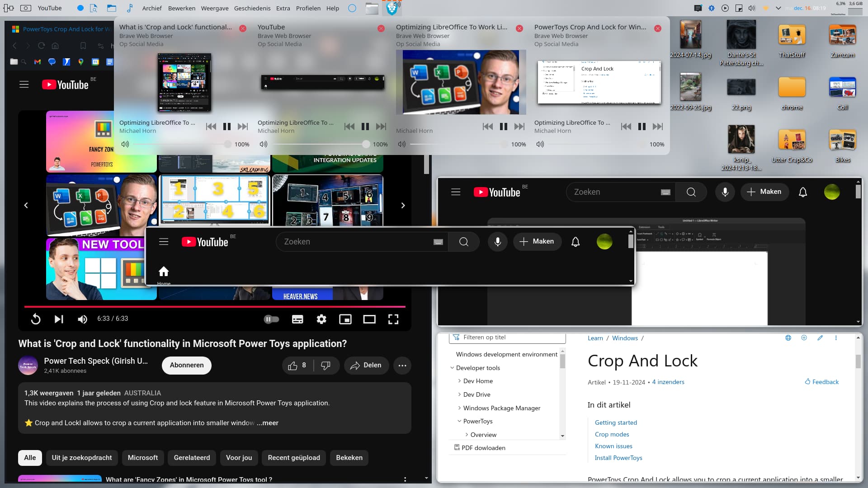Click the next video player button

(x=59, y=319)
